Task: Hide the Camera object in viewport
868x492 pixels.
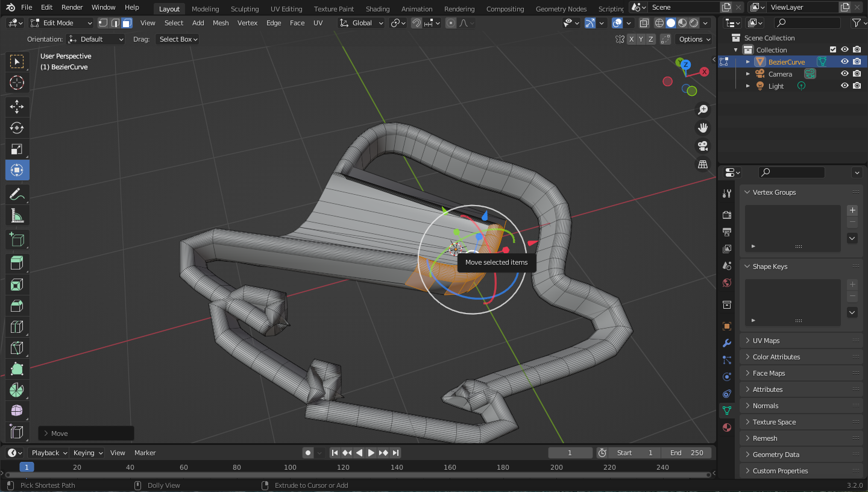Action: tap(845, 74)
